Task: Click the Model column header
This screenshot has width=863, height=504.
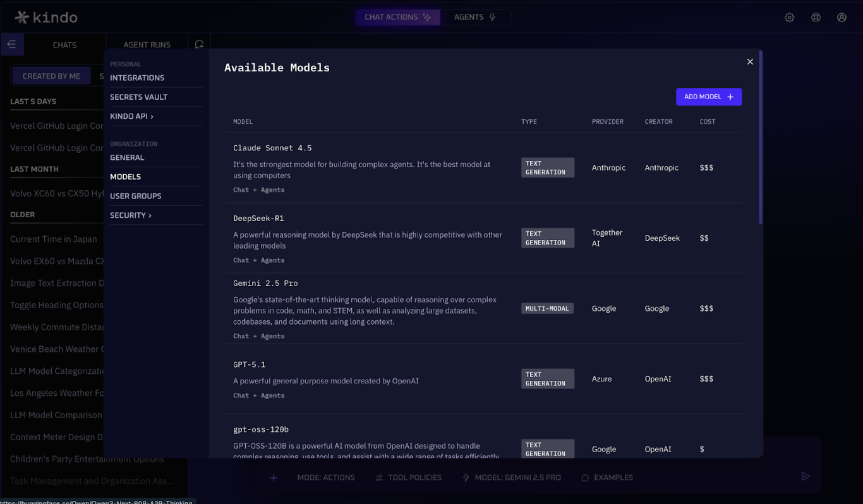Action: tap(243, 121)
